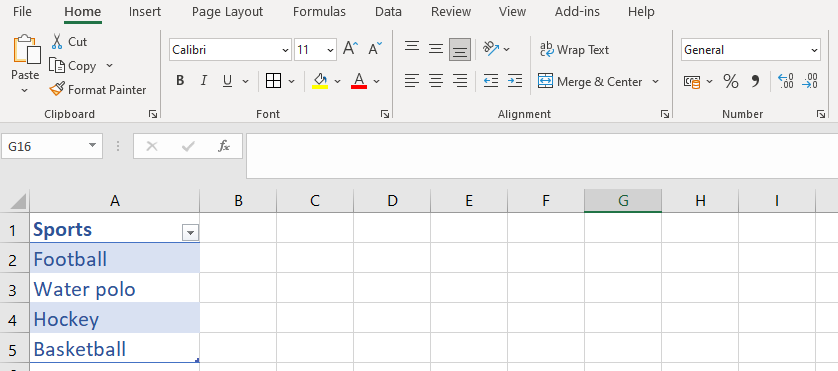Increase the indent level

[x=515, y=81]
